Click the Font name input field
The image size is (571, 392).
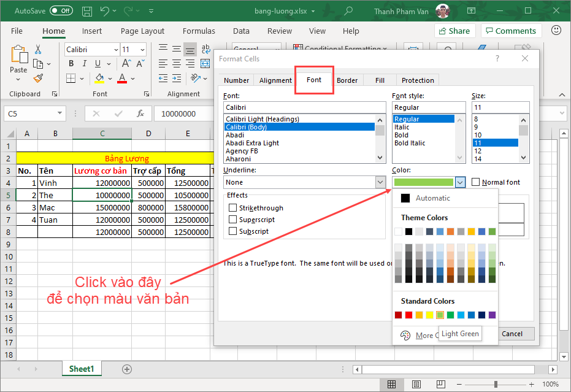(x=304, y=107)
